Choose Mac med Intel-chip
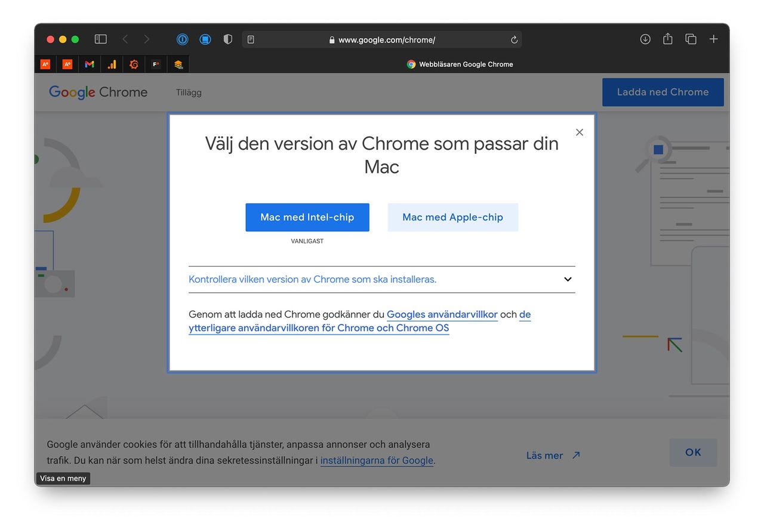Viewport: 764px width, 532px height. (x=307, y=217)
